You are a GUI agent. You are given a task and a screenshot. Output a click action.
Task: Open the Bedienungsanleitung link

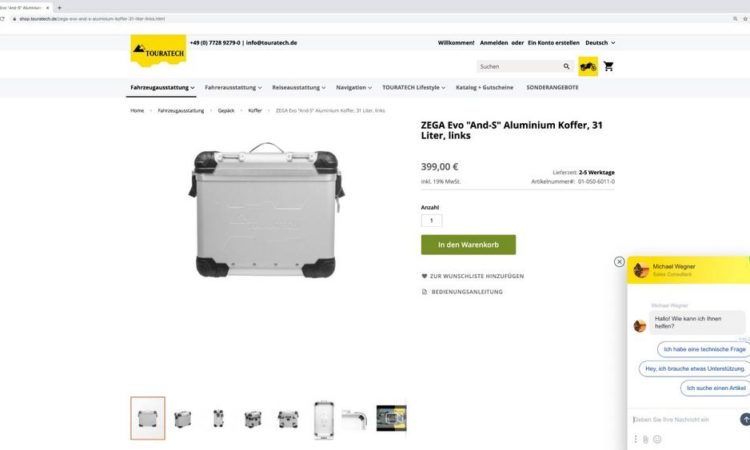tap(462, 292)
